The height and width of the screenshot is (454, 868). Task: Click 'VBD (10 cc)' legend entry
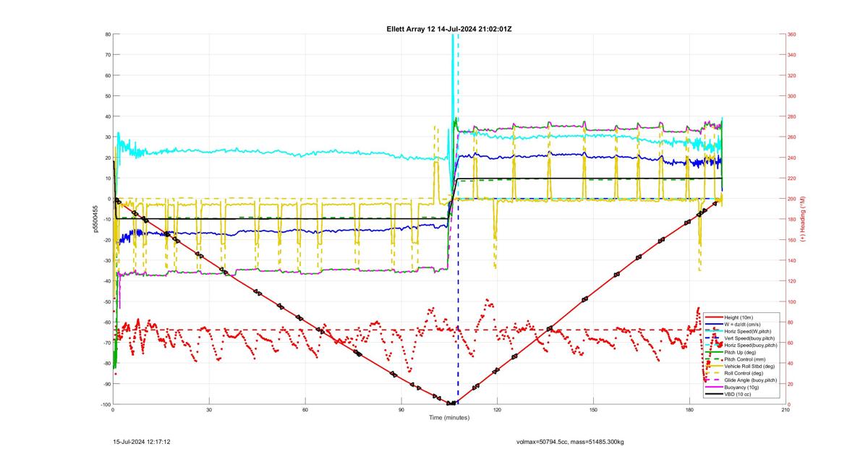(738, 394)
